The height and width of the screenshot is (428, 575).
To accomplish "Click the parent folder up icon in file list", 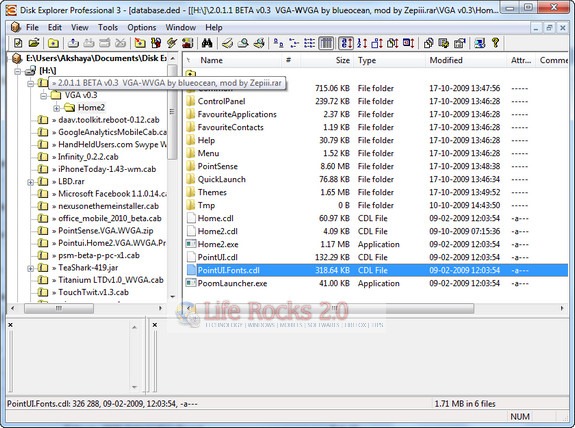I will tap(191, 73).
